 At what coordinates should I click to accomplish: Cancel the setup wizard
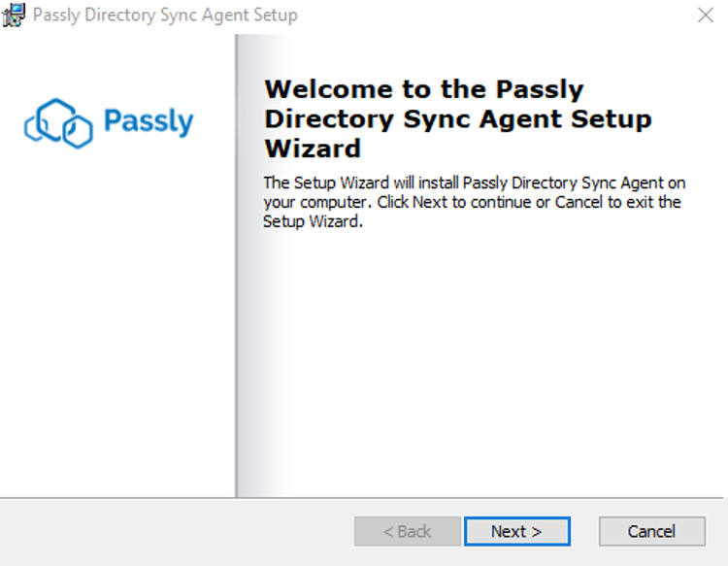[652, 531]
